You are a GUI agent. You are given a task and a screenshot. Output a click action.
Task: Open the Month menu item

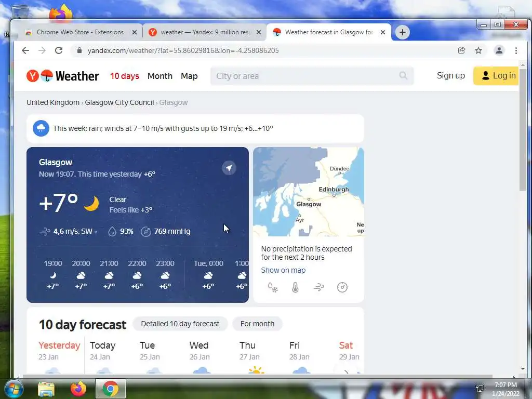(x=160, y=76)
